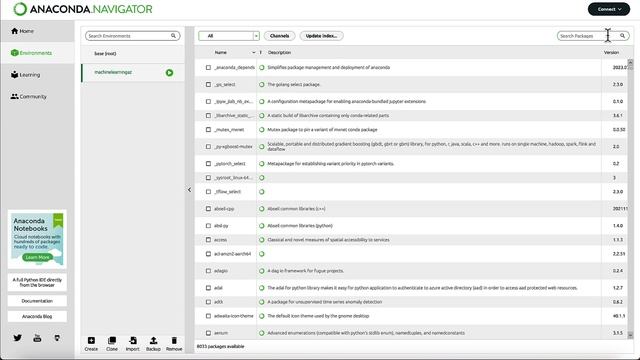This screenshot has height=360, width=640.
Task: Check the abseil-cpp package checkbox
Action: [x=208, y=209]
